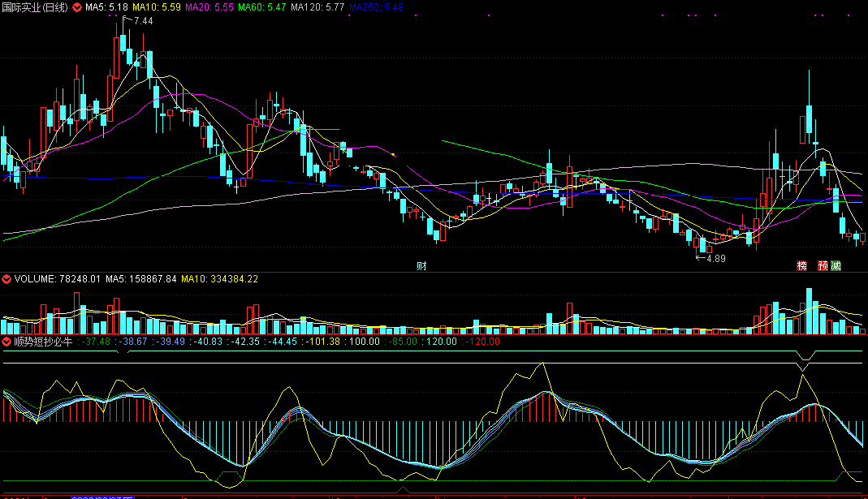Image resolution: width=868 pixels, height=499 pixels.
Task: Select the 国际实业(日线) chart title
Action: point(35,7)
